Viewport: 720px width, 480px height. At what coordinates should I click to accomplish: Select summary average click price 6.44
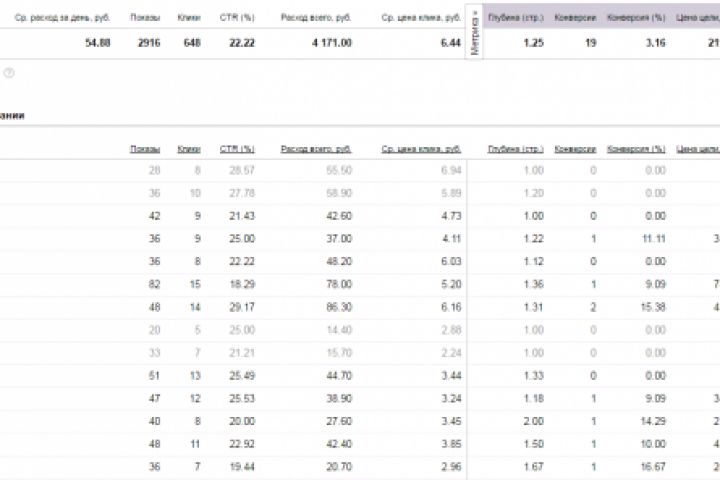click(x=450, y=43)
